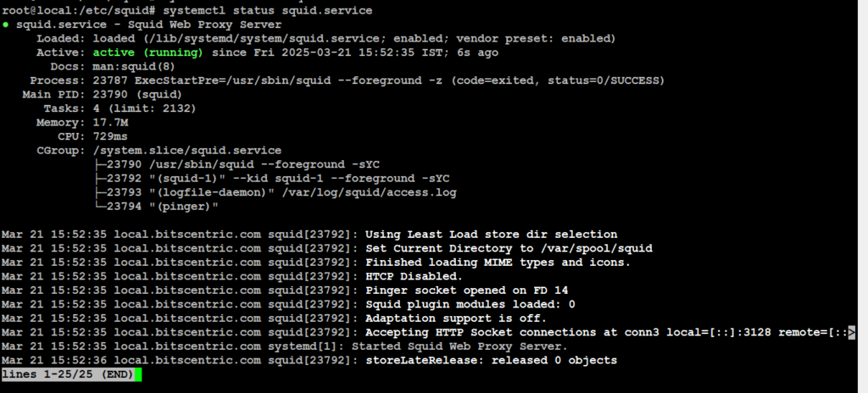
Task: Click the truncated-line arrow at the right edge
Action: click(850, 332)
